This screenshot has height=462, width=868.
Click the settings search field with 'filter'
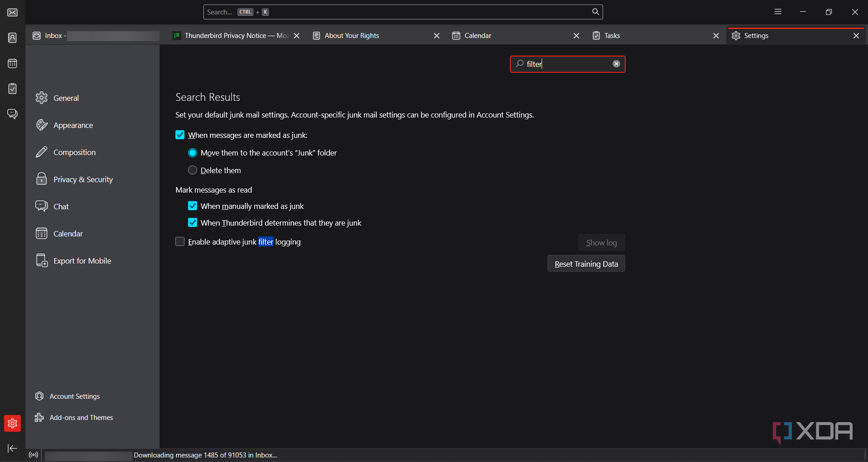[567, 64]
